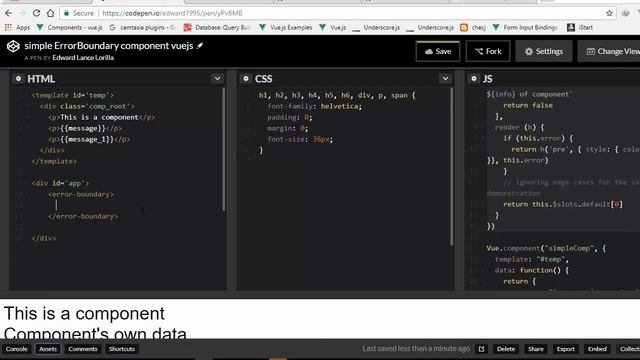Open 'camtasia plugins' bookmark

142,27
